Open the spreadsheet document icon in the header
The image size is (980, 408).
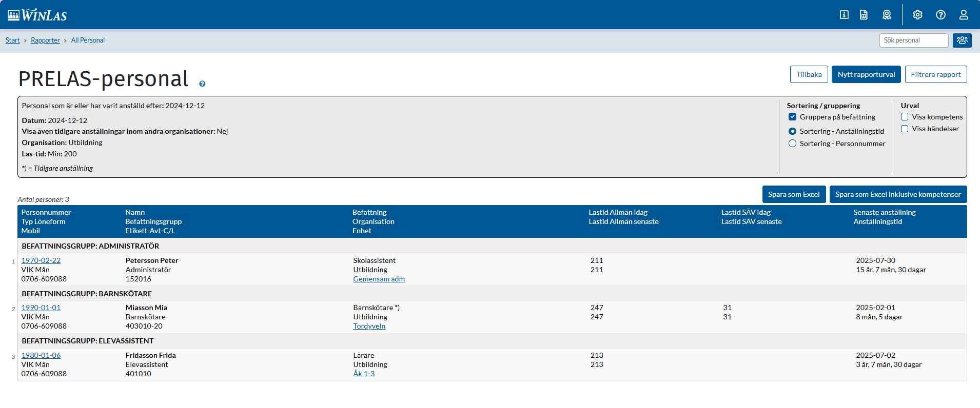864,15
